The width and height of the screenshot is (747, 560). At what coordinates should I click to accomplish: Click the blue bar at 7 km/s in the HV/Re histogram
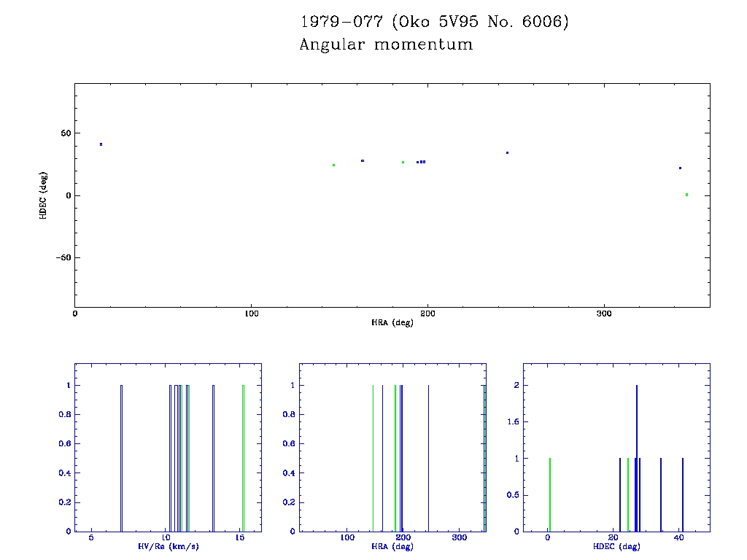pos(122,458)
